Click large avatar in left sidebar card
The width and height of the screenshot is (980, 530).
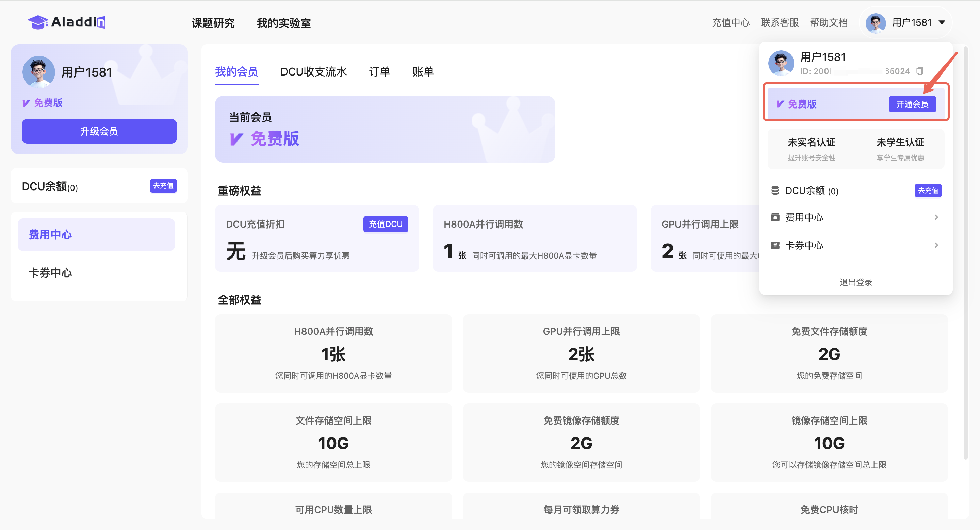[x=38, y=72]
